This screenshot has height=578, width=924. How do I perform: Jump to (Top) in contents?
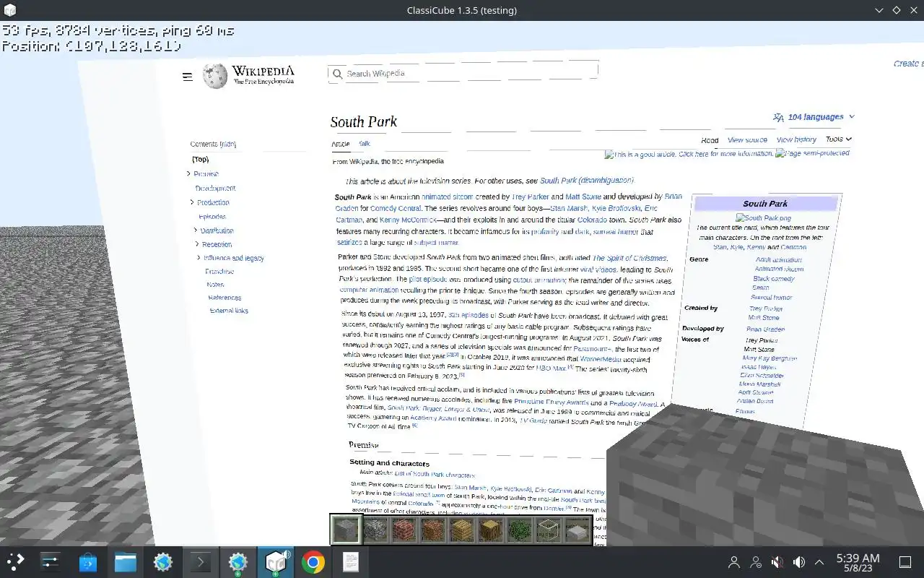coord(200,159)
